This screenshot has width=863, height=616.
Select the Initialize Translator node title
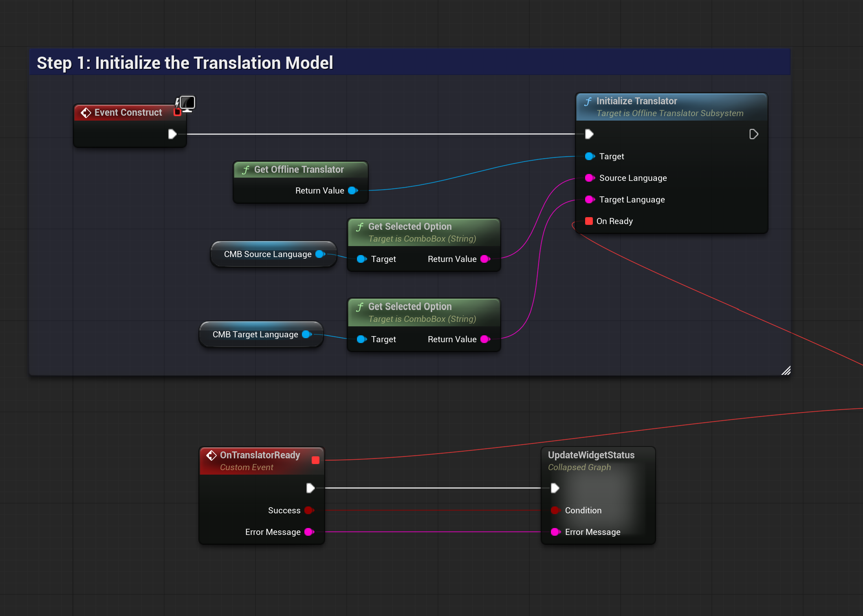[636, 101]
